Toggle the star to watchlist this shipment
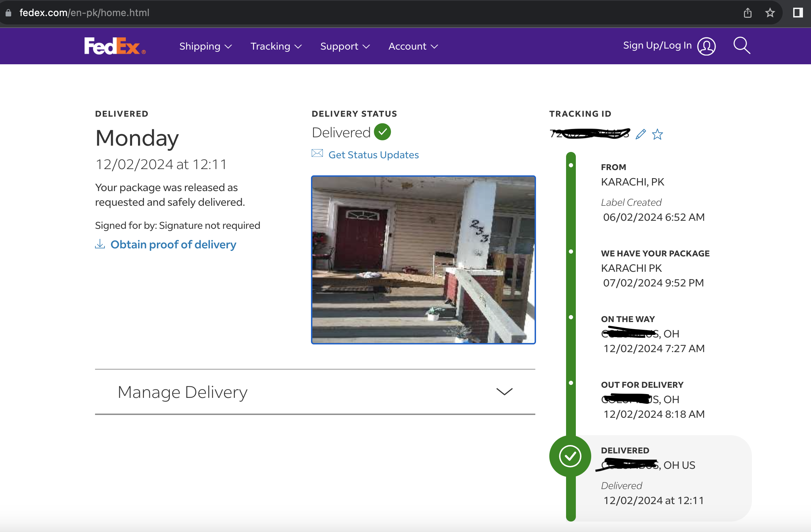Image resolution: width=811 pixels, height=532 pixels. pos(657,134)
